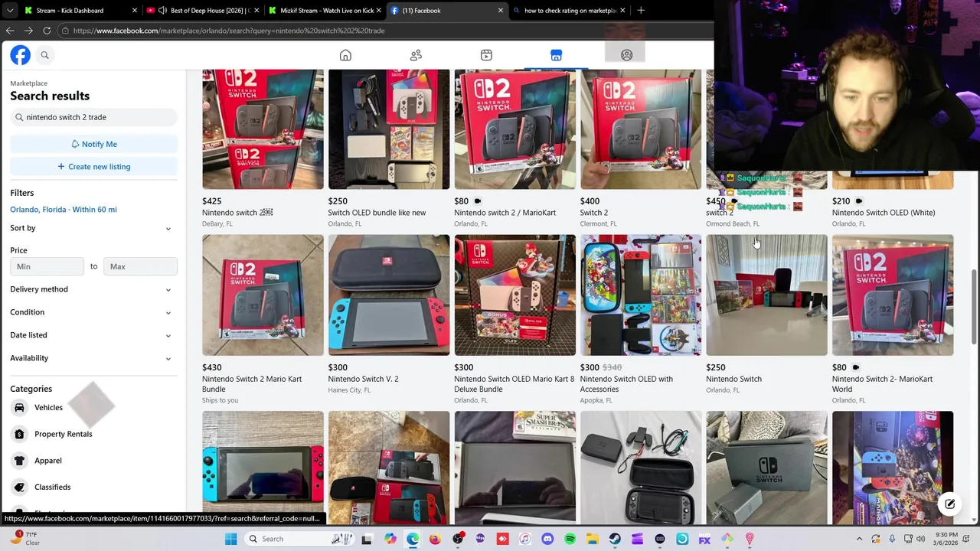This screenshot has height=551, width=980.
Task: Click Create new listing button
Action: tap(93, 167)
